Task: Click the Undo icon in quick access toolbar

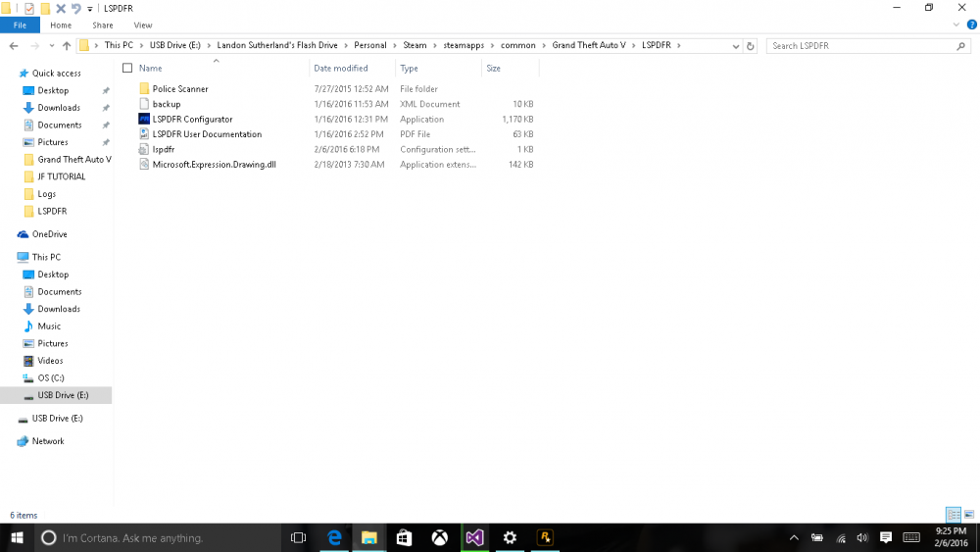Action: tap(76, 9)
